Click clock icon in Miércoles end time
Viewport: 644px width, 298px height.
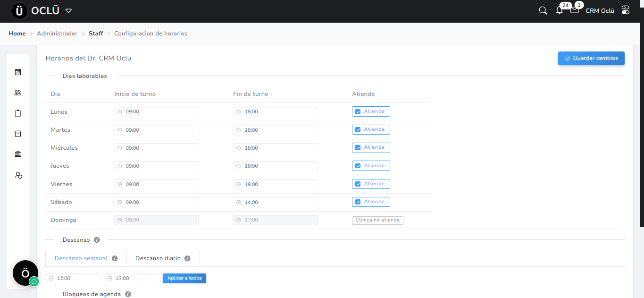tap(239, 148)
